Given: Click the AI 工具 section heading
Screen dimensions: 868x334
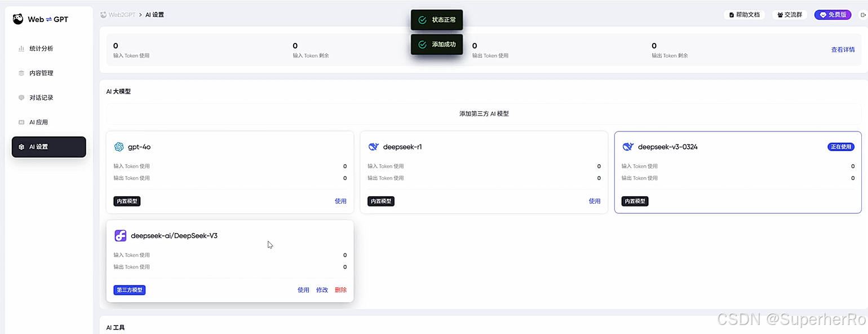Looking at the screenshot, I should (x=116, y=327).
